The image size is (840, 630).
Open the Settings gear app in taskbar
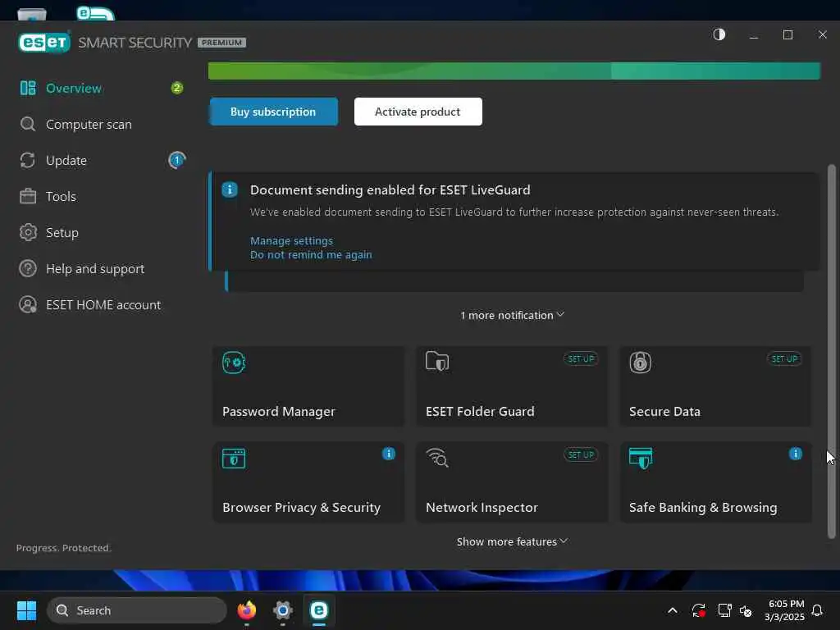pyautogui.click(x=283, y=610)
